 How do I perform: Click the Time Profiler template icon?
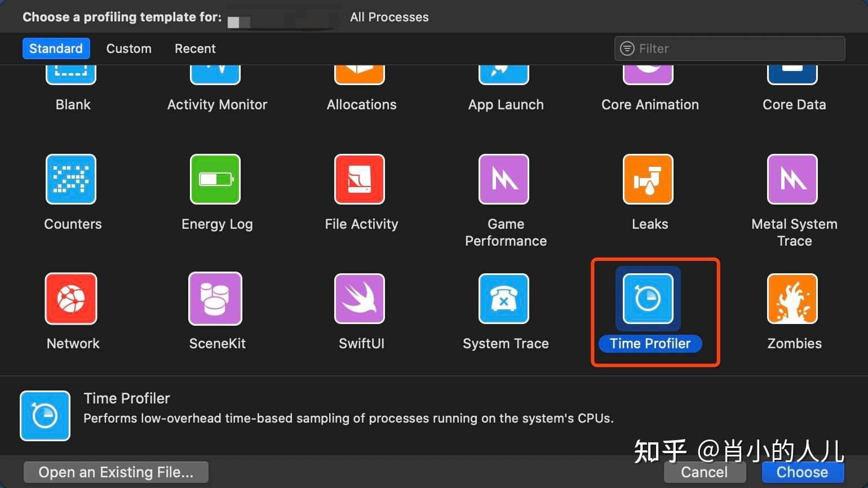pos(648,299)
